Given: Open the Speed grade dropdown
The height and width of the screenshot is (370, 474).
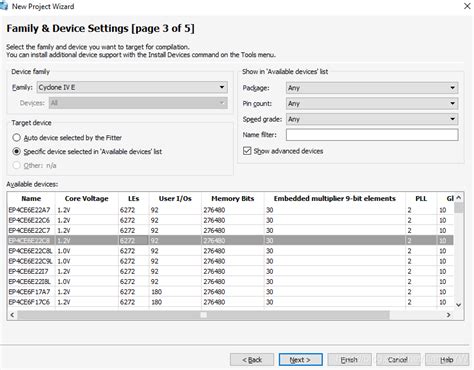Looking at the screenshot, I should [x=372, y=119].
